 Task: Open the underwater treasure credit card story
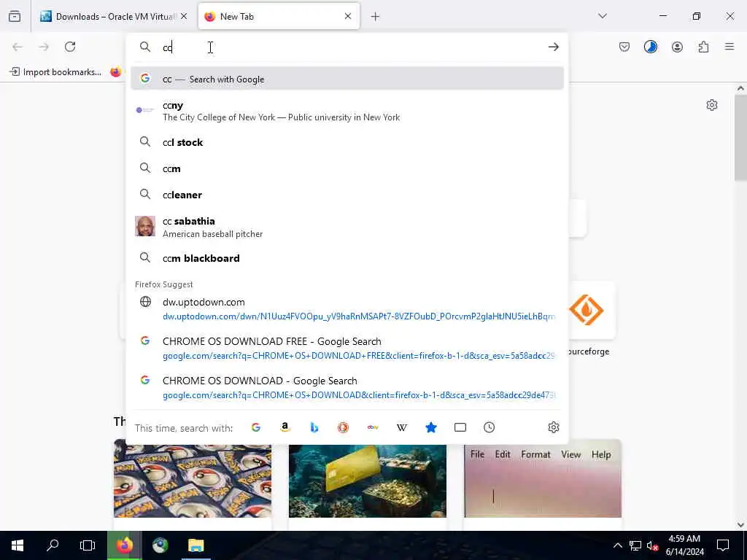(368, 481)
